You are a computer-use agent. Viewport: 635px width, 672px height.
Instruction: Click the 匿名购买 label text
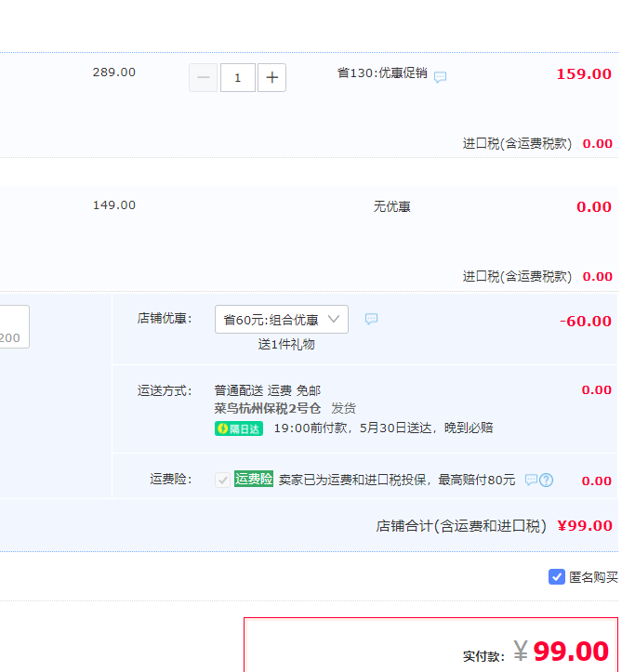point(593,577)
